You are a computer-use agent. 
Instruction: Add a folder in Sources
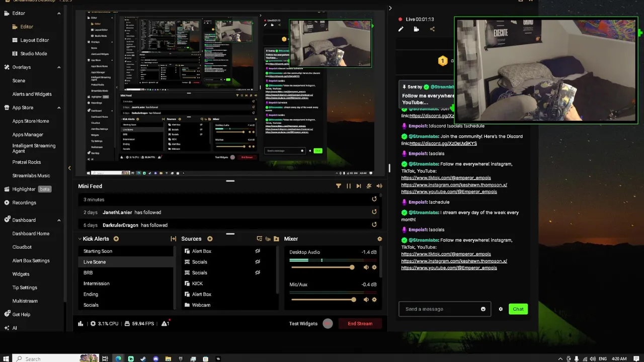pos(276,239)
